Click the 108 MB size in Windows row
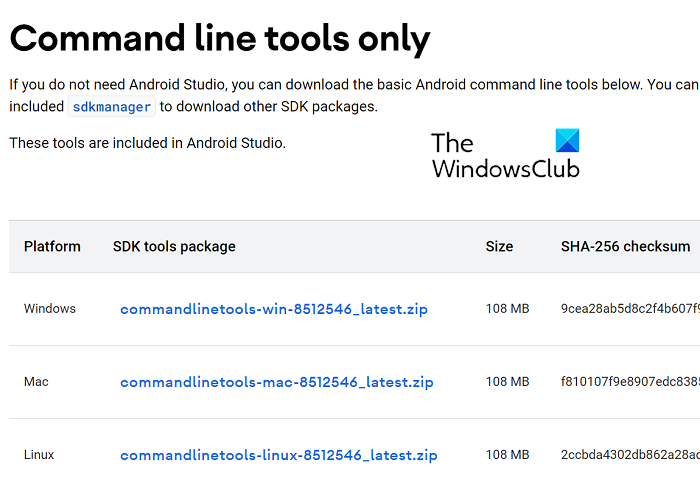Image resolution: width=700 pixels, height=490 pixels. pos(507,309)
